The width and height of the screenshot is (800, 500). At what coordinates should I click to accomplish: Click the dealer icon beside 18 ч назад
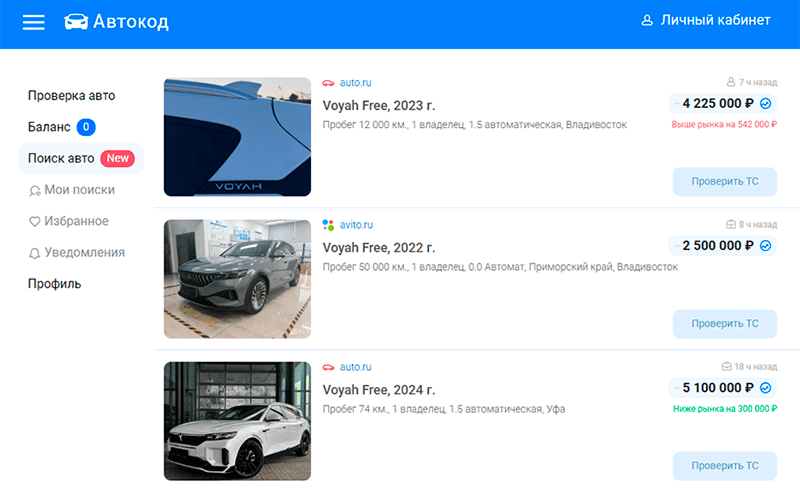click(727, 366)
